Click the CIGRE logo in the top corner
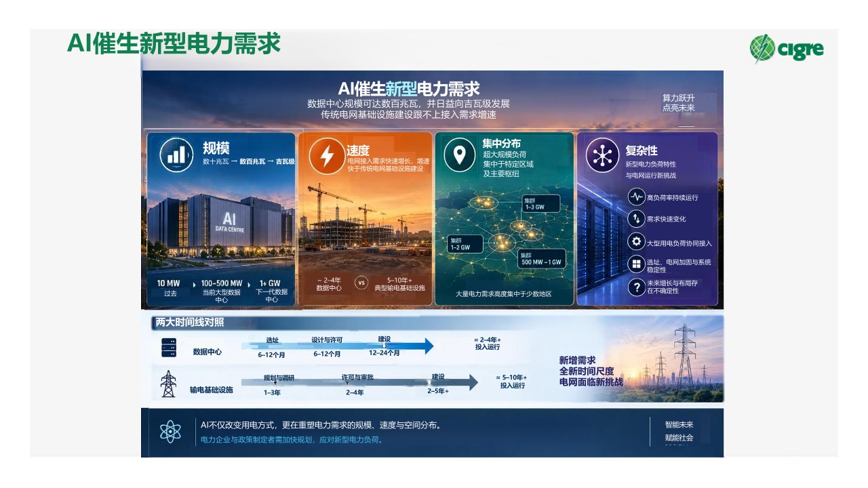 (787, 49)
